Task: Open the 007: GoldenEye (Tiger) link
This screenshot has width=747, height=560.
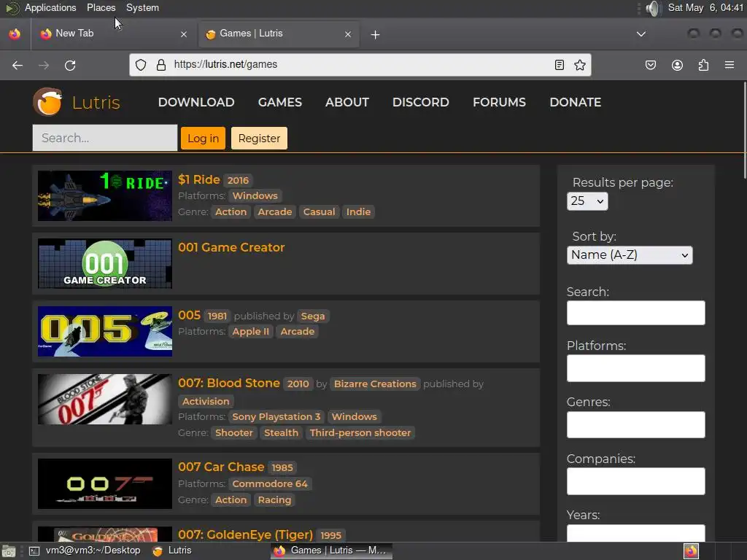Action: 245,534
